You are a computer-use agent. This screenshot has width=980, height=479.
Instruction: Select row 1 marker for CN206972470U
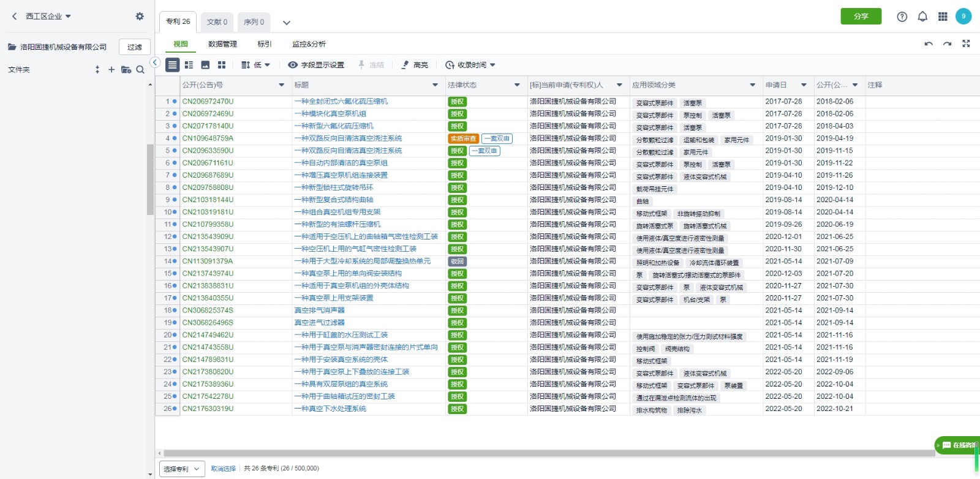click(x=175, y=102)
